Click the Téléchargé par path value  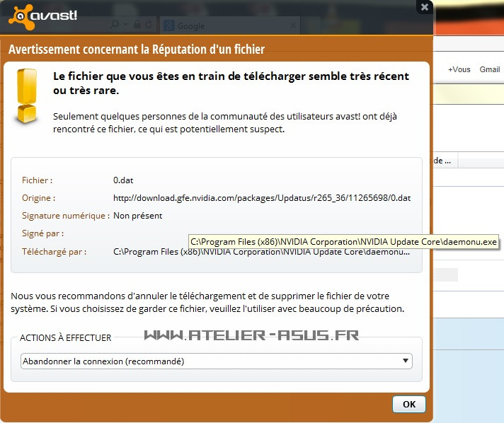point(261,252)
